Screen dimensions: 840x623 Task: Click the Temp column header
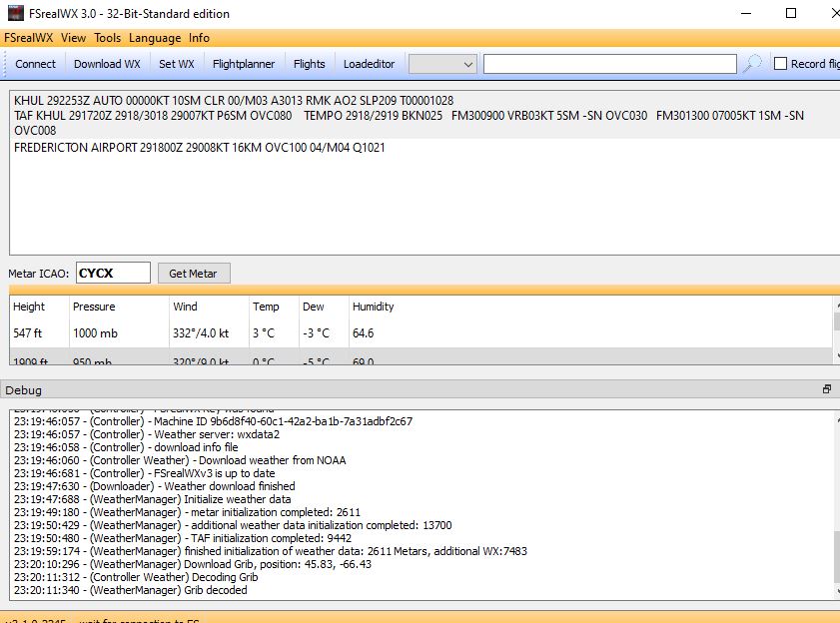[x=266, y=307]
